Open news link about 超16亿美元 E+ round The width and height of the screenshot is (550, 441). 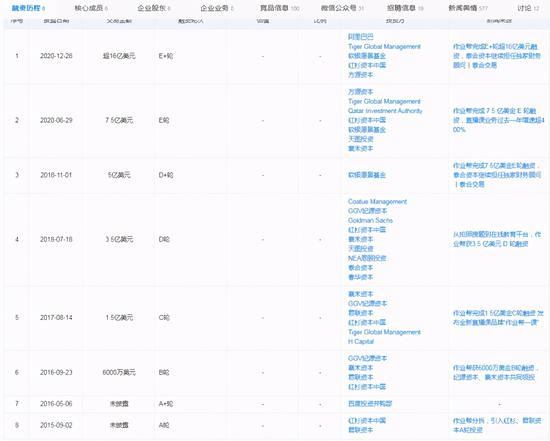pos(496,56)
